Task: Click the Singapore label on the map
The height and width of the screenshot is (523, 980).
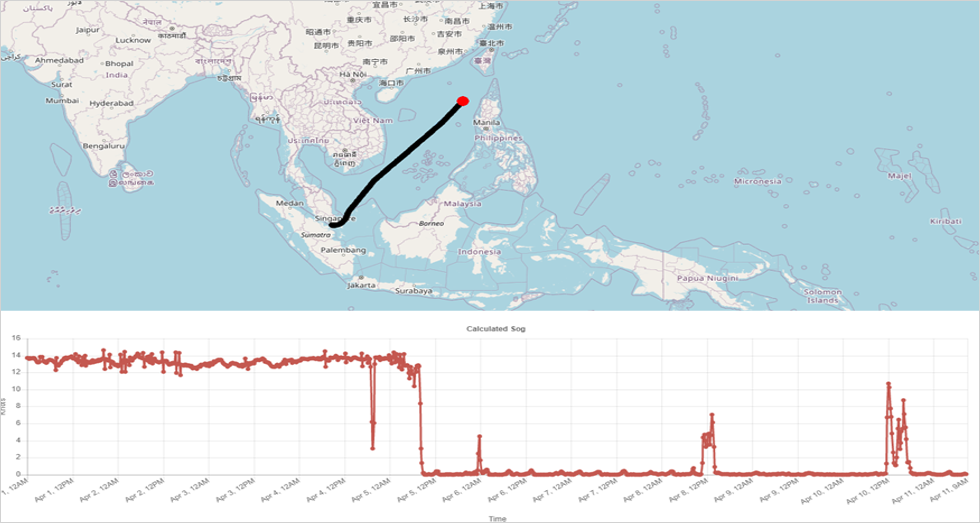Action: point(335,218)
